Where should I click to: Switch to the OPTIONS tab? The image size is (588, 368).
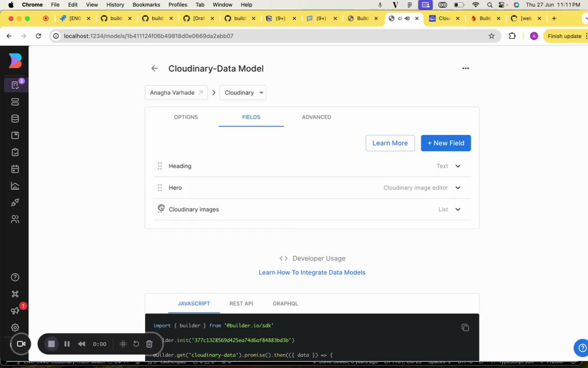point(186,117)
